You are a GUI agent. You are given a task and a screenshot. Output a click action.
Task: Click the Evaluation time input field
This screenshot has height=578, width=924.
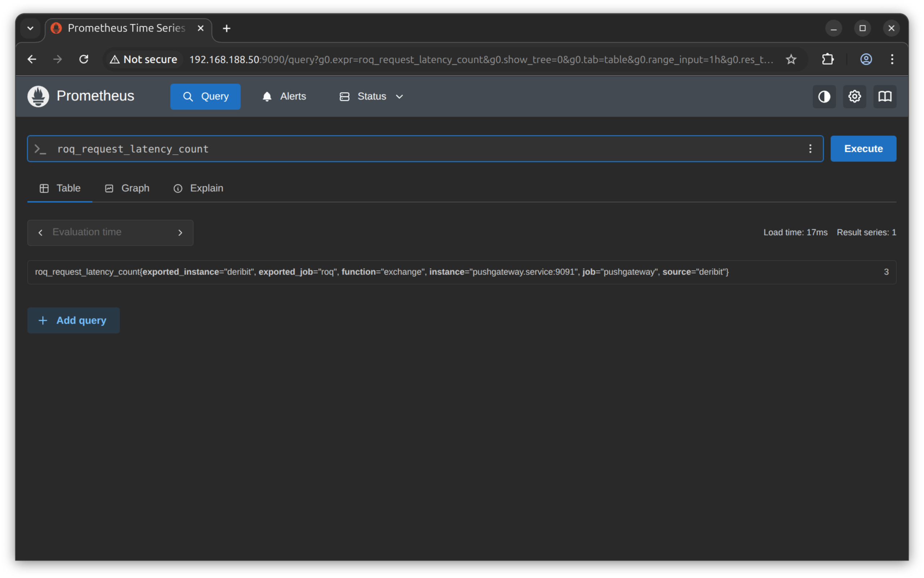tap(110, 232)
